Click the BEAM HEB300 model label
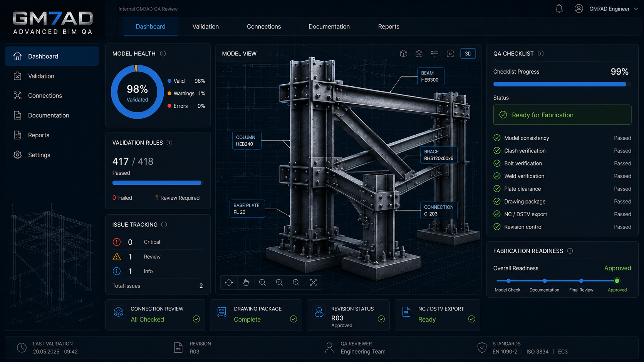Image resolution: width=644 pixels, height=362 pixels. [x=431, y=76]
